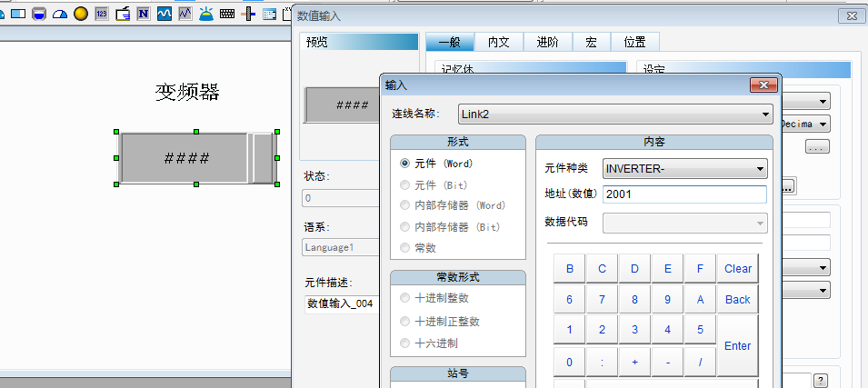
Task: Select the bold N text tool icon
Action: [x=143, y=14]
